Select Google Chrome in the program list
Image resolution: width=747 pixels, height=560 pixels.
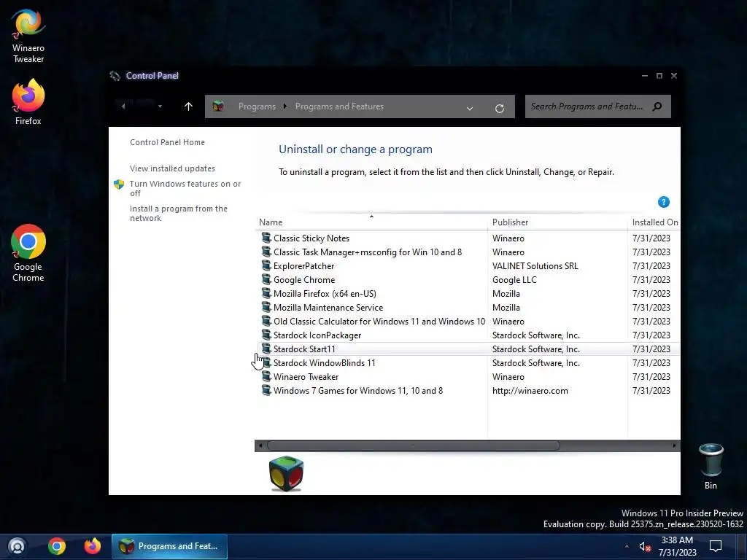[x=468, y=279]
